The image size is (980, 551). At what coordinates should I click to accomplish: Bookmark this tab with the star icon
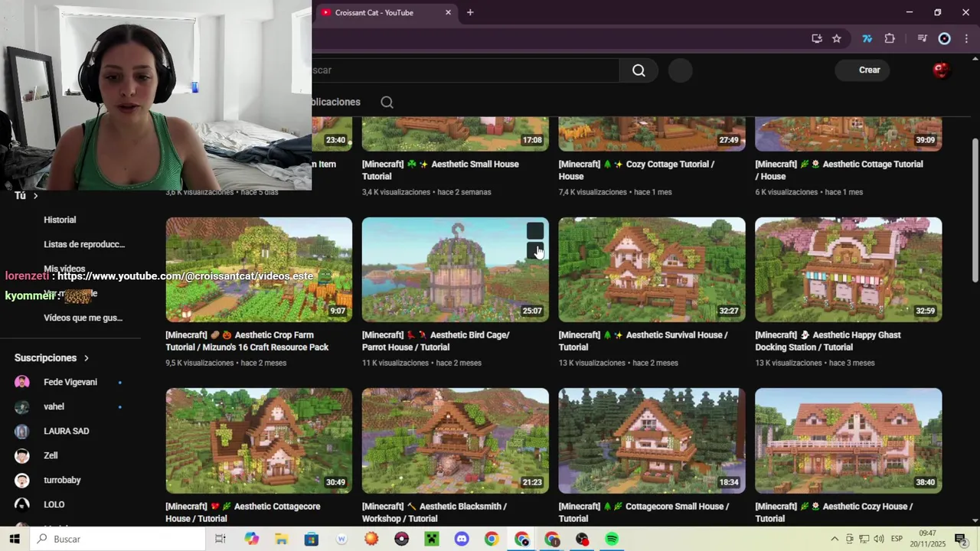(837, 39)
